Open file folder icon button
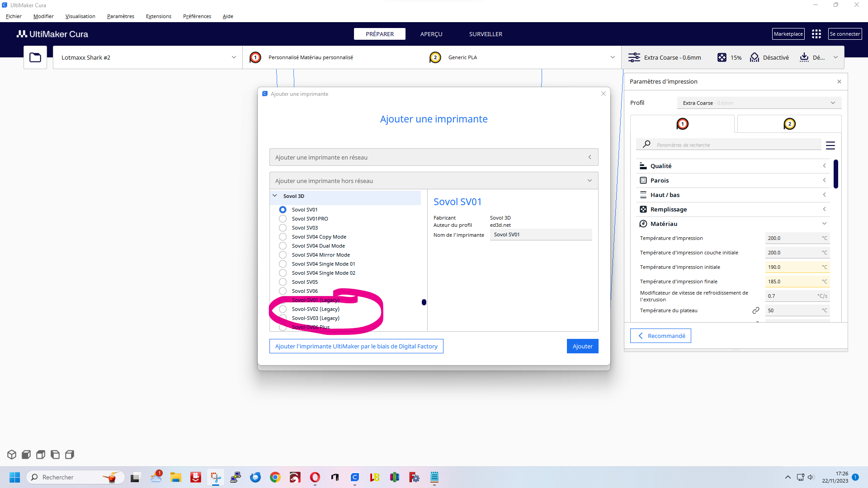Image resolution: width=868 pixels, height=488 pixels. [x=35, y=57]
